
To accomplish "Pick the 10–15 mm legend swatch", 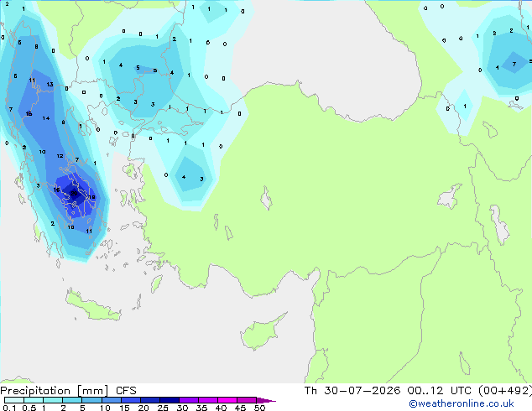I will click(x=111, y=400).
